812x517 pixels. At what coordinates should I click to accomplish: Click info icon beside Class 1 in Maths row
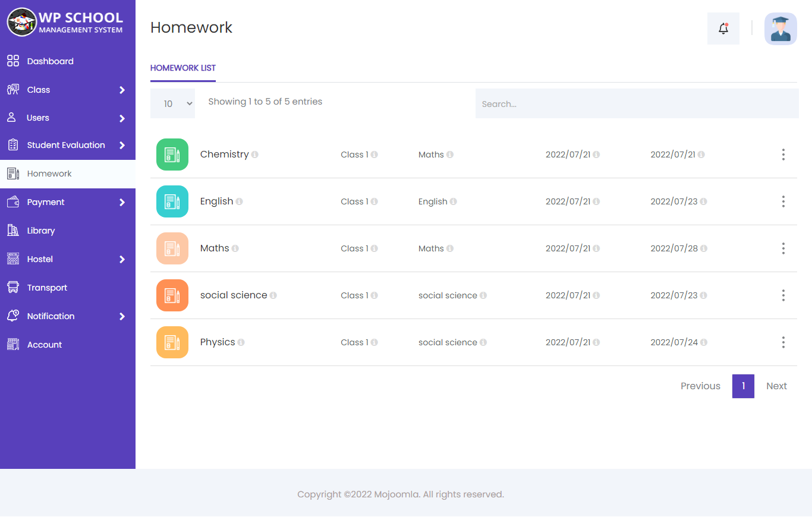click(374, 248)
